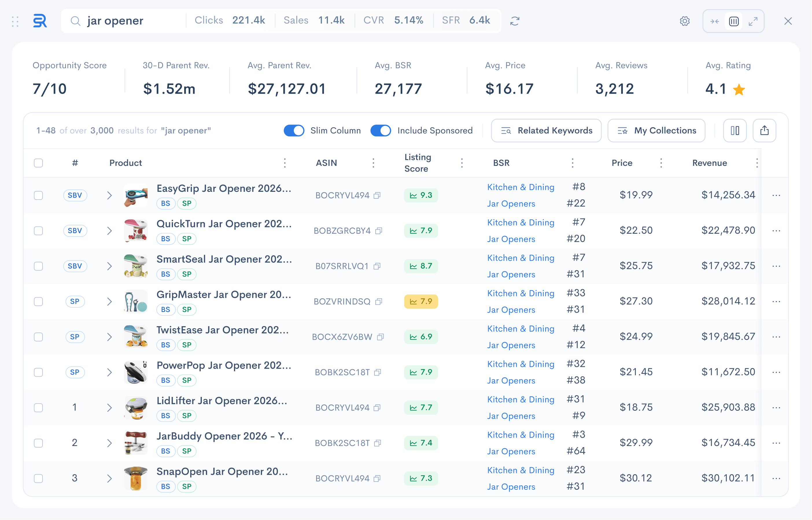
Task: Open the Product column options menu
Action: pyautogui.click(x=285, y=163)
